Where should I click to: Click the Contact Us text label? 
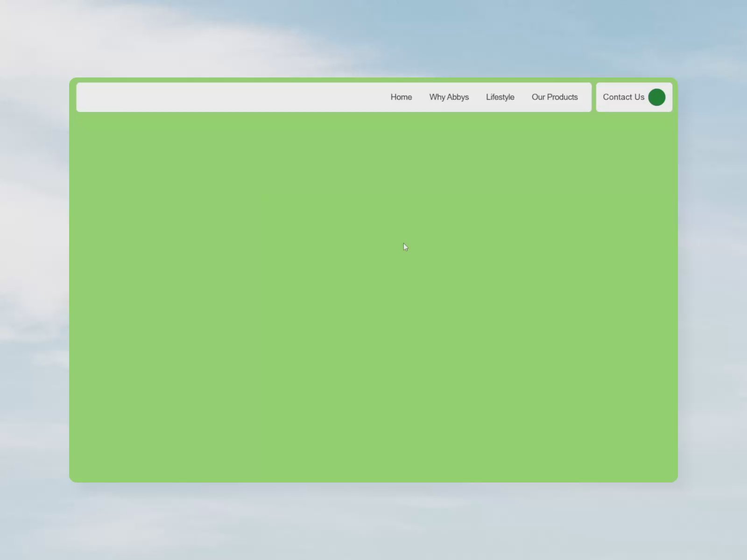tap(623, 97)
